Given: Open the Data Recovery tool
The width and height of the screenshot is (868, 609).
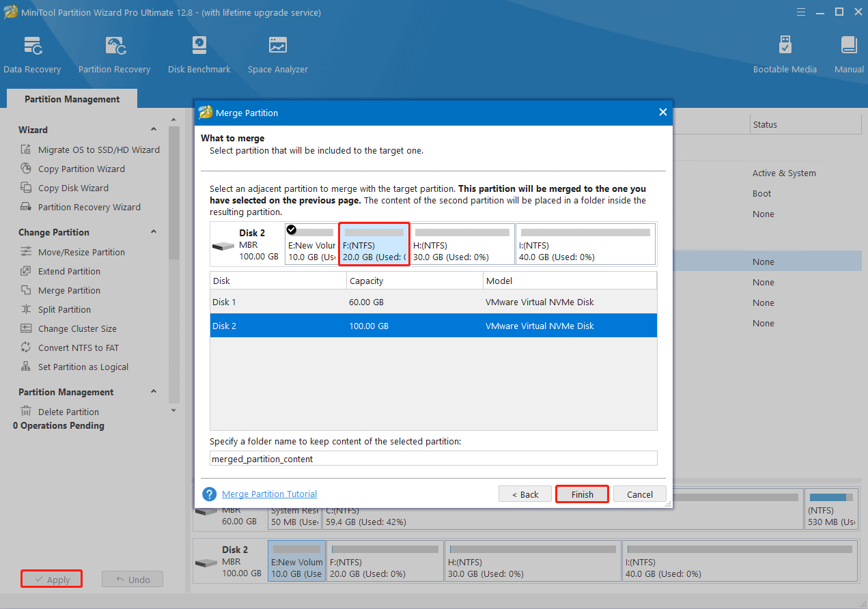Looking at the screenshot, I should click(x=32, y=55).
